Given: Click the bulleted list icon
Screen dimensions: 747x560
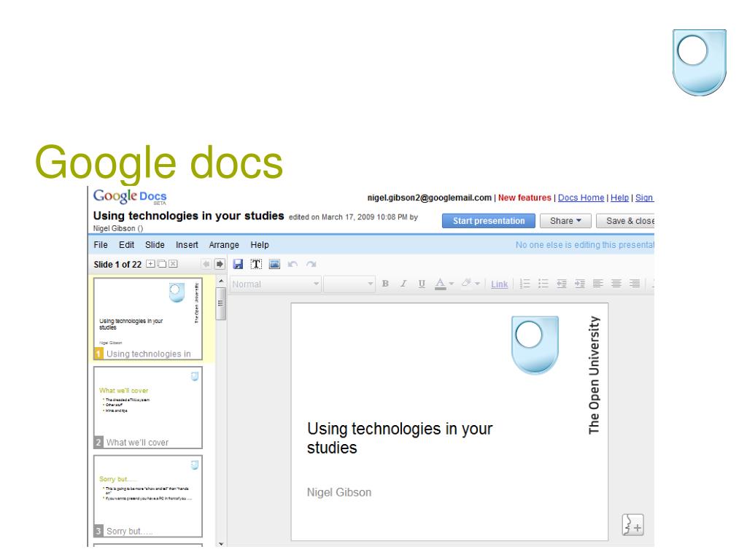Looking at the screenshot, I should 543,284.
